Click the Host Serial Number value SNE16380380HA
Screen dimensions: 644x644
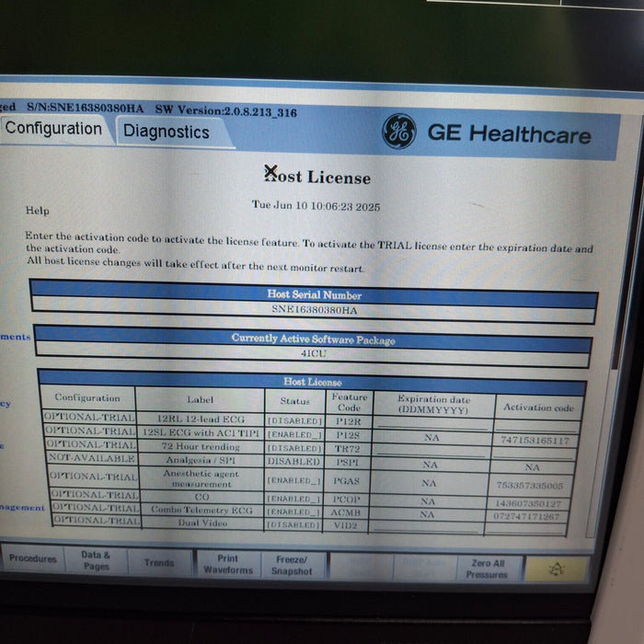click(315, 310)
